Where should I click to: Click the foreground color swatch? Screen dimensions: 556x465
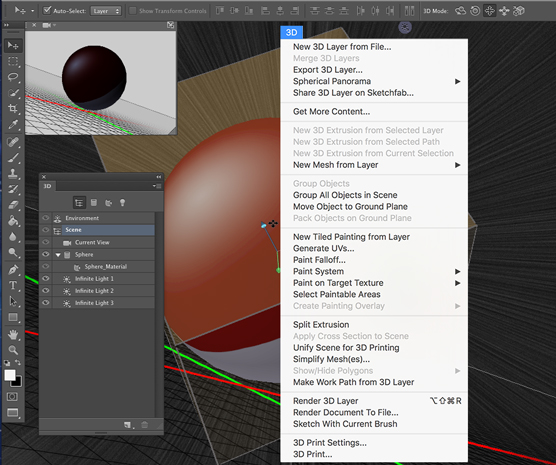(x=10, y=375)
